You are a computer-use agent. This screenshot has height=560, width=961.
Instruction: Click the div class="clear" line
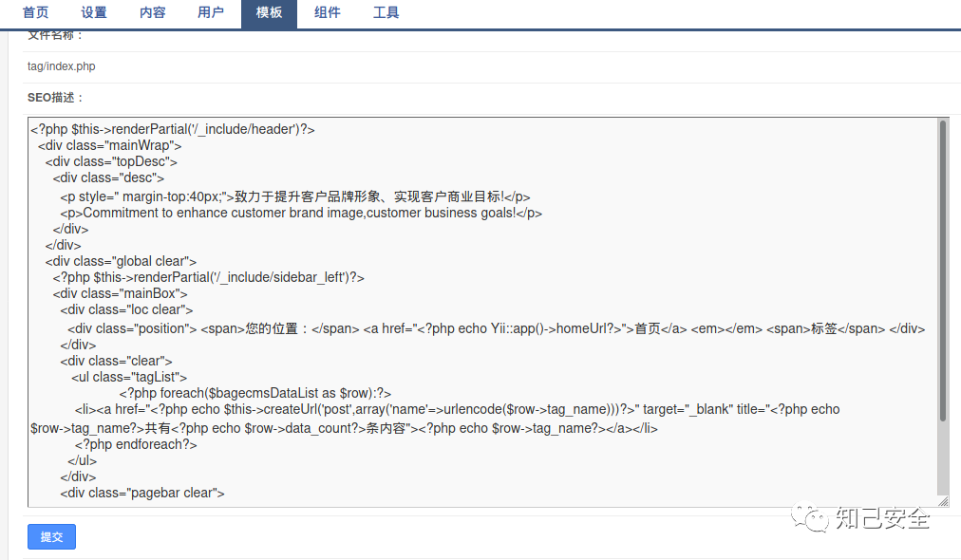116,361
